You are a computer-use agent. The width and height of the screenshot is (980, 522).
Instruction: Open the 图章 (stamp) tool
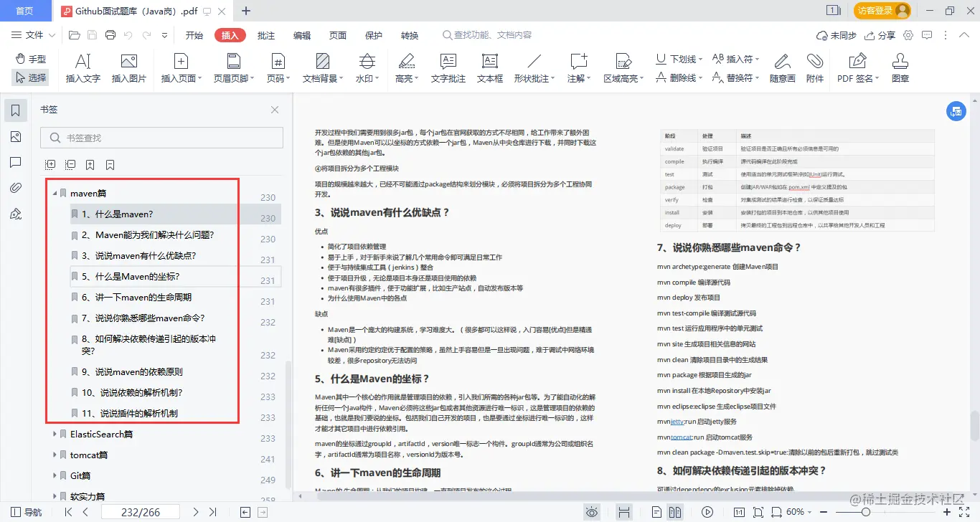[900, 68]
